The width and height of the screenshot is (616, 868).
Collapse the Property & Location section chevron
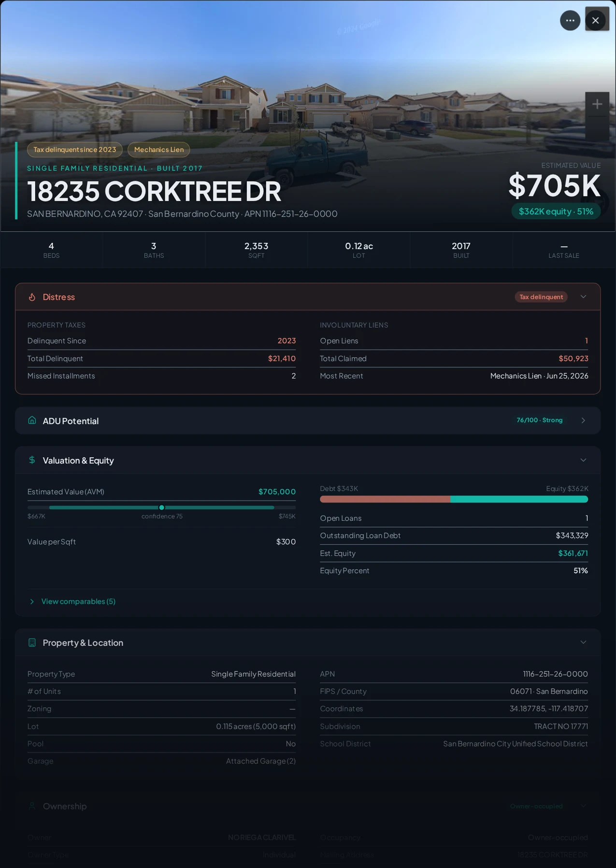click(x=583, y=643)
